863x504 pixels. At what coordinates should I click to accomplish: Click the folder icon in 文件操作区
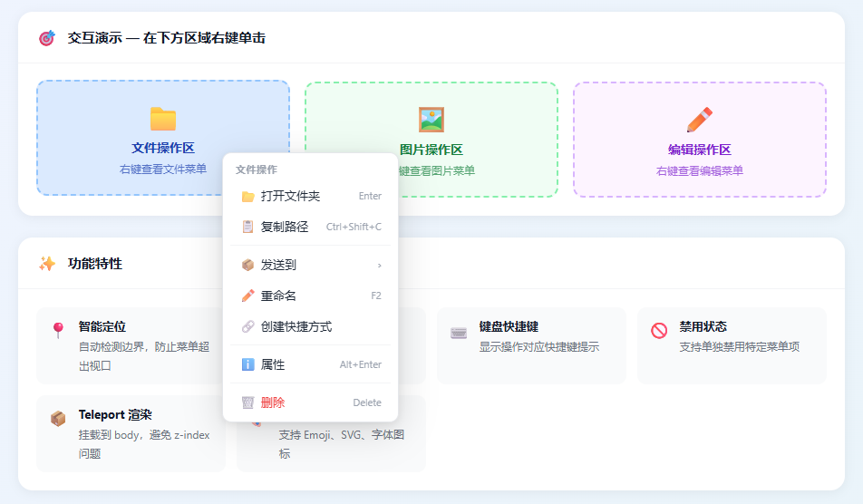tap(163, 119)
